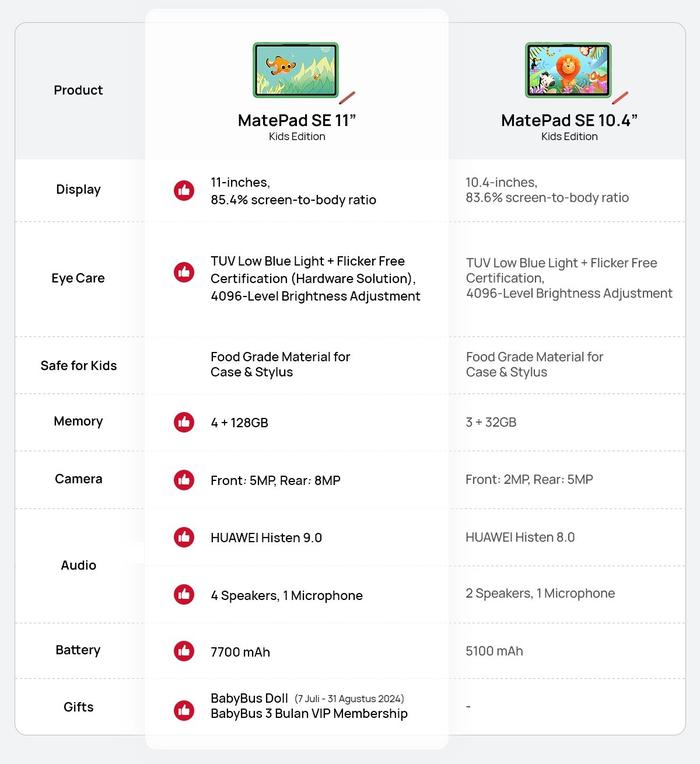Click the thumbs-up icon next to 4 Speakers

(184, 594)
